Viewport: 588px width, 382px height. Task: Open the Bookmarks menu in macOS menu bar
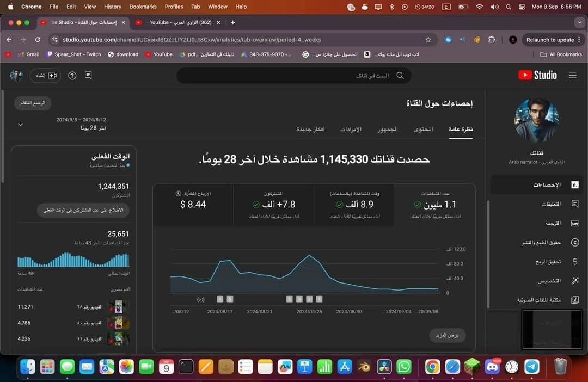(x=143, y=7)
